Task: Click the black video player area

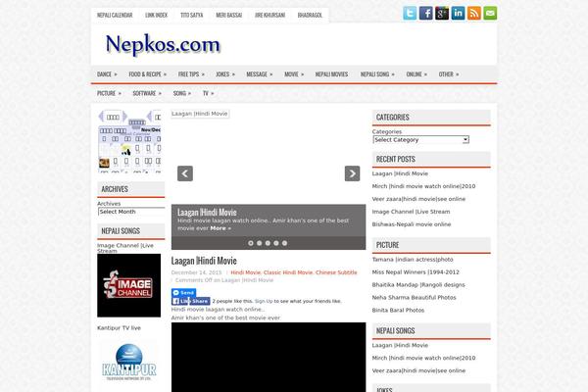Action: 269,357
